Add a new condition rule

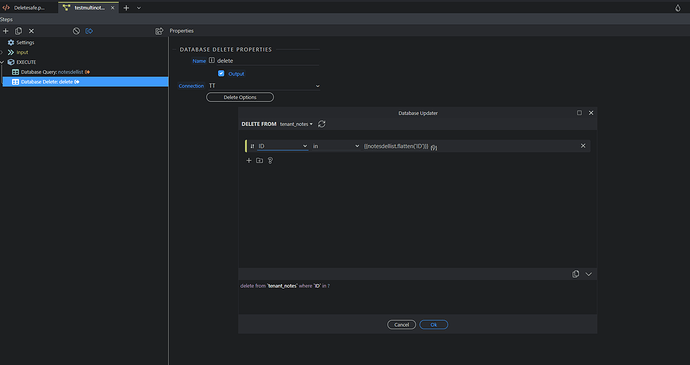(249, 160)
